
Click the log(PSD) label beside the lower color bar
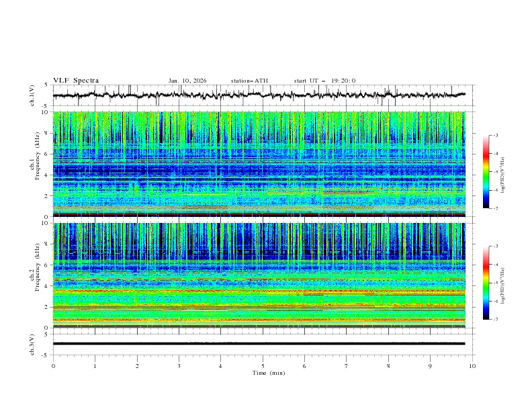coord(504,283)
